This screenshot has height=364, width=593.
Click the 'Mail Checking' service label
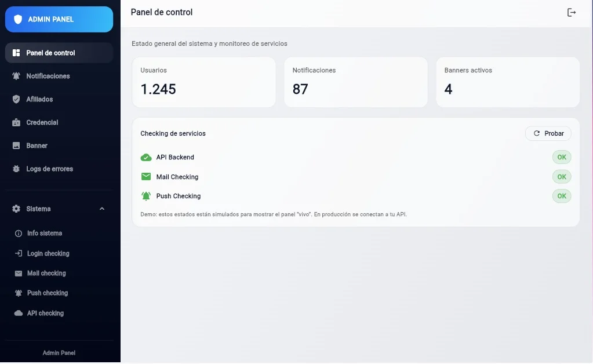[x=177, y=177]
